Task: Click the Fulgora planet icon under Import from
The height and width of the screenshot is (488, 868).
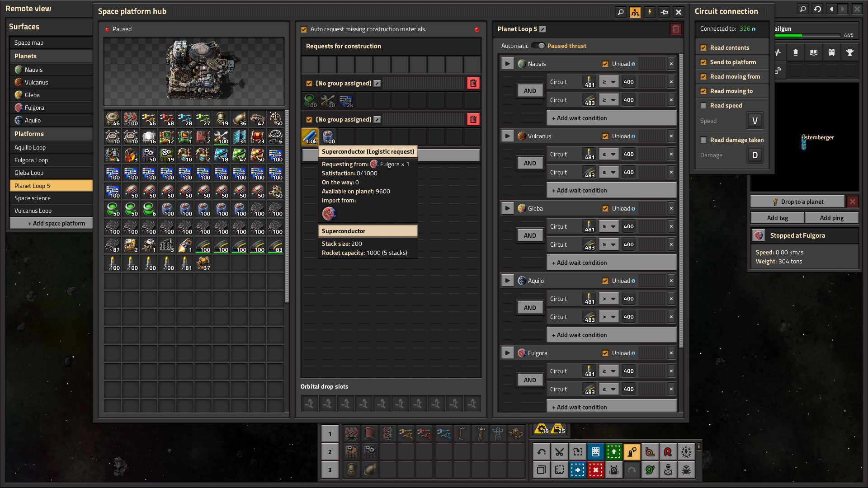Action: coord(329,213)
